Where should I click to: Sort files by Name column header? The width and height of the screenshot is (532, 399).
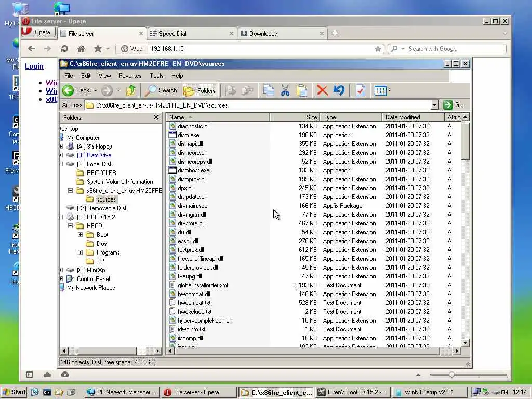(x=218, y=117)
